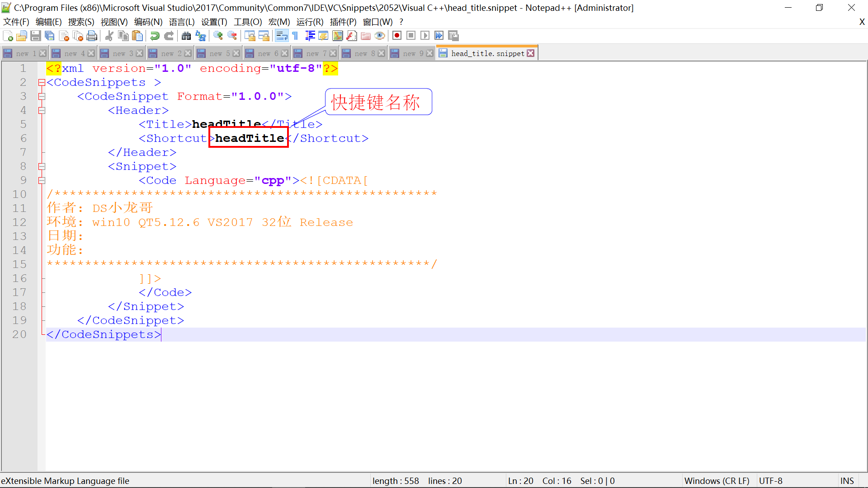Click UTF-8 encoding in status bar

coord(770,481)
